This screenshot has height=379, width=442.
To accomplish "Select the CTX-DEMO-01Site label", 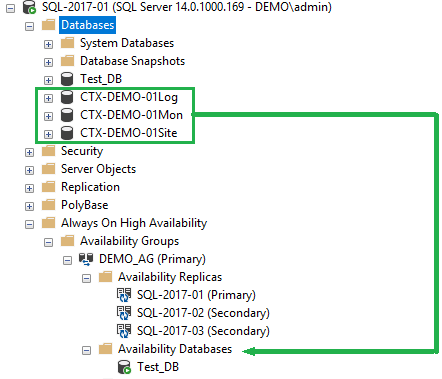I will [x=129, y=133].
